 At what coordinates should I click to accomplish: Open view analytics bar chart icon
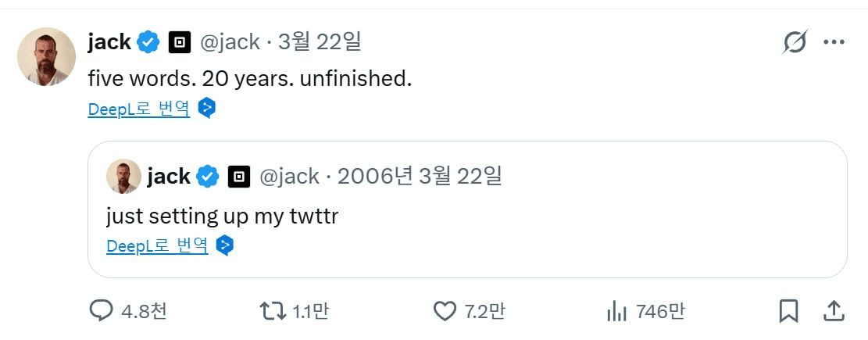coord(617,311)
